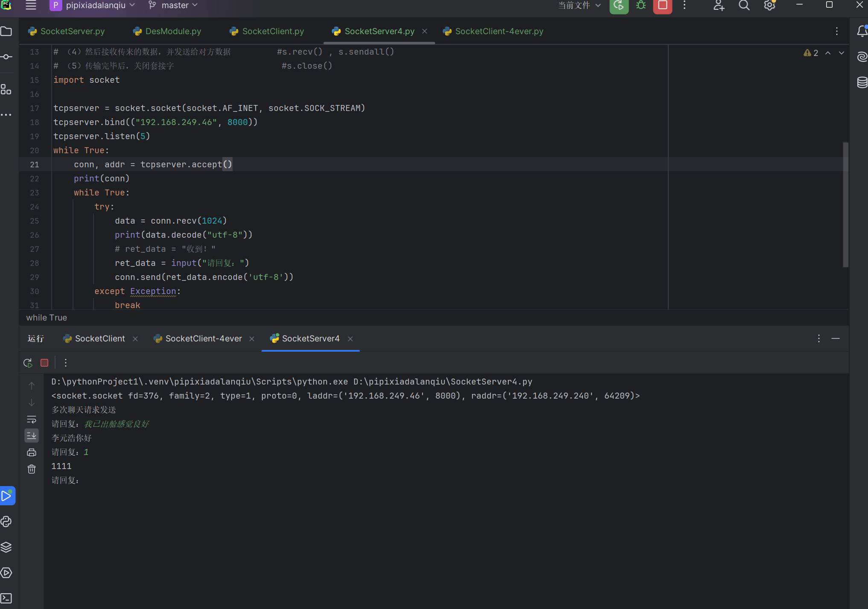Stop the running process from the title bar
Screen dimensions: 868x609
click(x=663, y=6)
